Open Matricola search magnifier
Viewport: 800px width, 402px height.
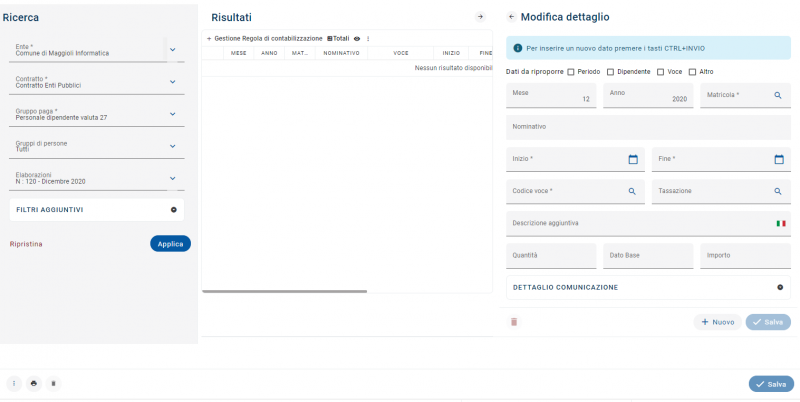point(778,95)
